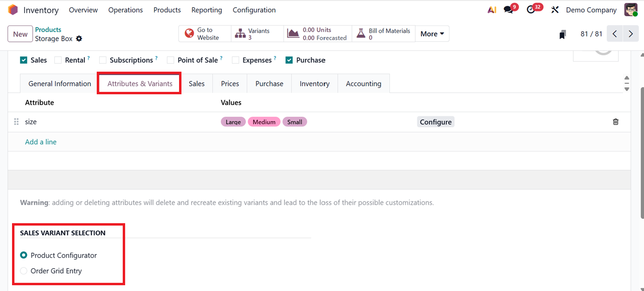Click the New button
644x291 pixels.
point(20,34)
